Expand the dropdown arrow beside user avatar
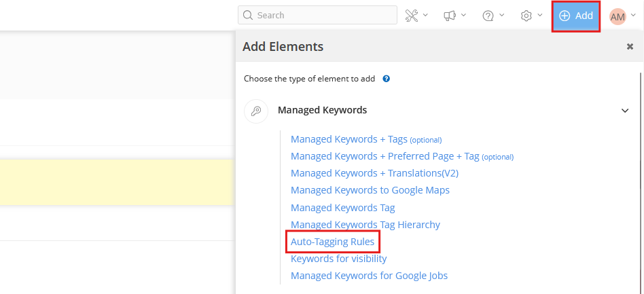 click(633, 15)
